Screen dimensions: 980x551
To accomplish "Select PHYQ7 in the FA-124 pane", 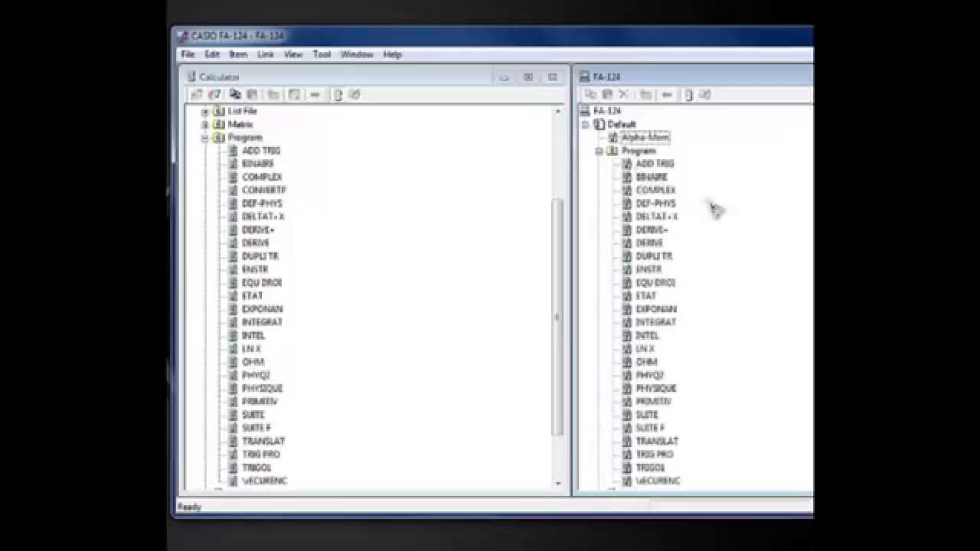I will (649, 375).
